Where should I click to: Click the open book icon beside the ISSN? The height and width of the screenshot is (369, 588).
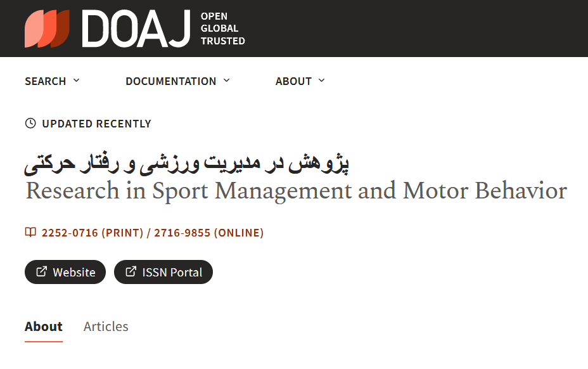(30, 232)
